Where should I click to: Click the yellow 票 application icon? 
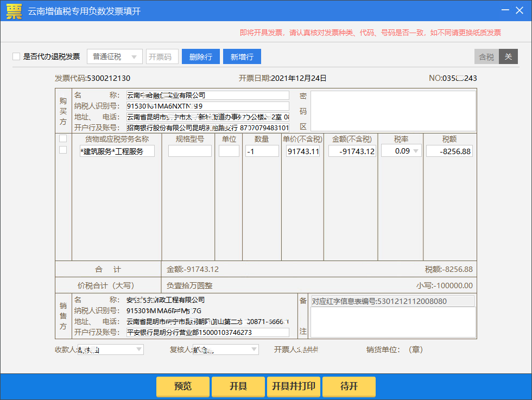14,11
